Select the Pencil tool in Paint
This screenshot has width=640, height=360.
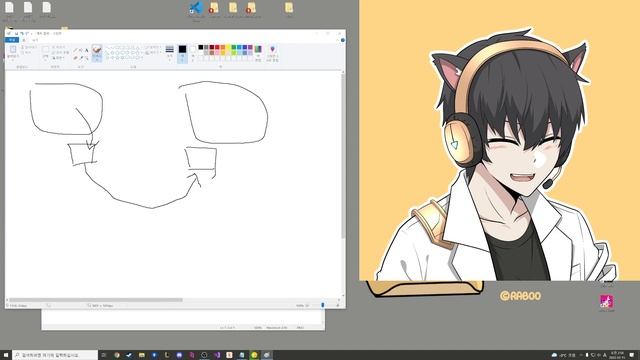tap(75, 50)
